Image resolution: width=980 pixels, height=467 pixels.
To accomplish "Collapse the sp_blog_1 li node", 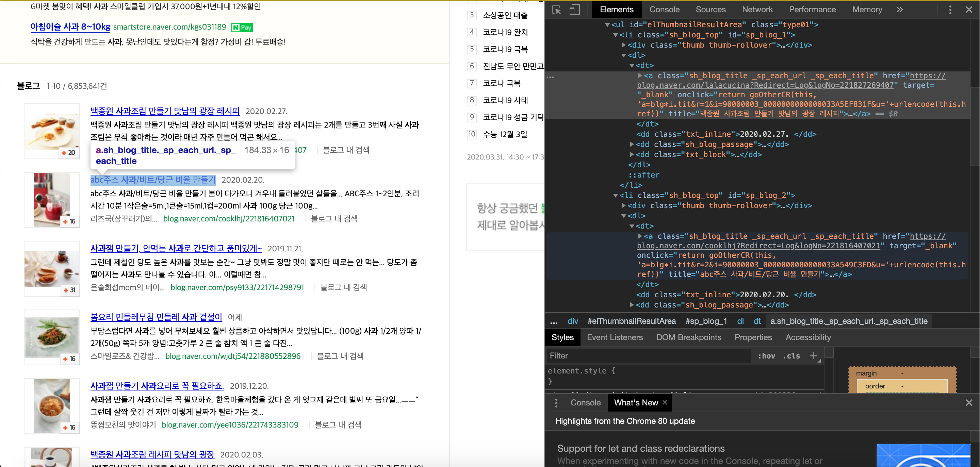I will click(x=616, y=35).
